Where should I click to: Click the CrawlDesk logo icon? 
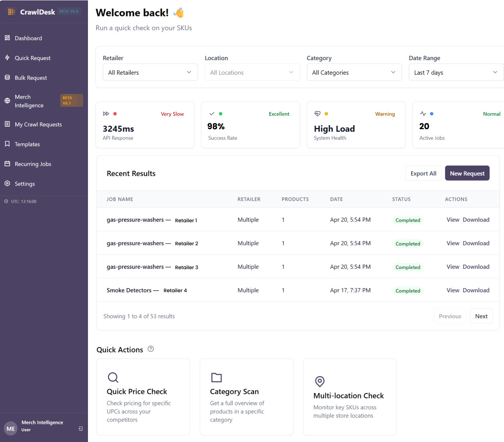[x=11, y=12]
